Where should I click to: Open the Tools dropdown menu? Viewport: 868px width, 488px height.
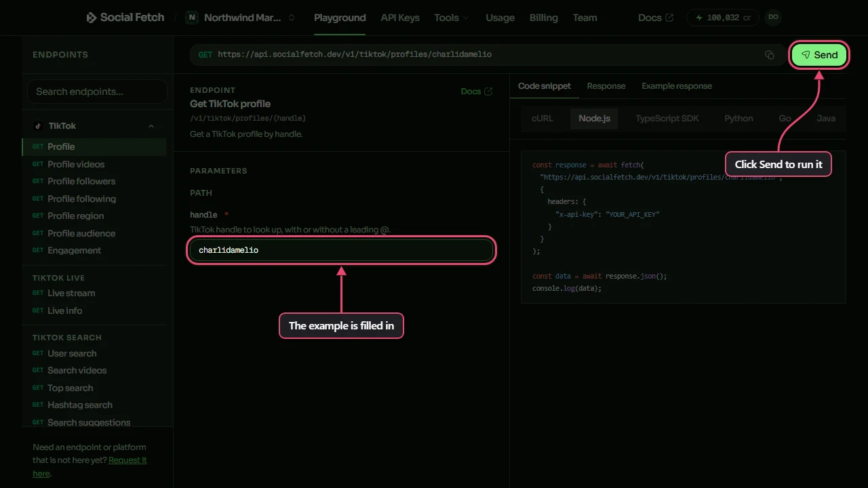[452, 18]
